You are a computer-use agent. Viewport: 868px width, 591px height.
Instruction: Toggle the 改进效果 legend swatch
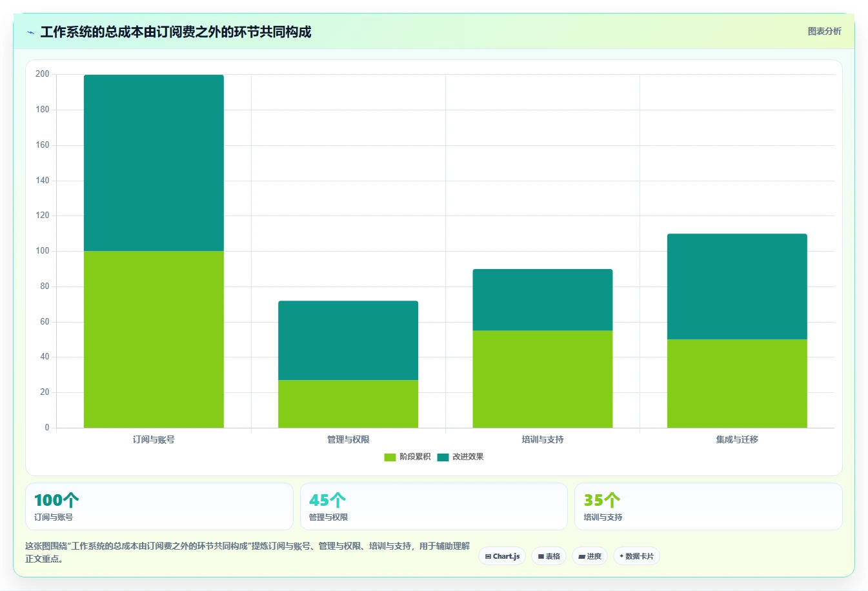coord(443,457)
